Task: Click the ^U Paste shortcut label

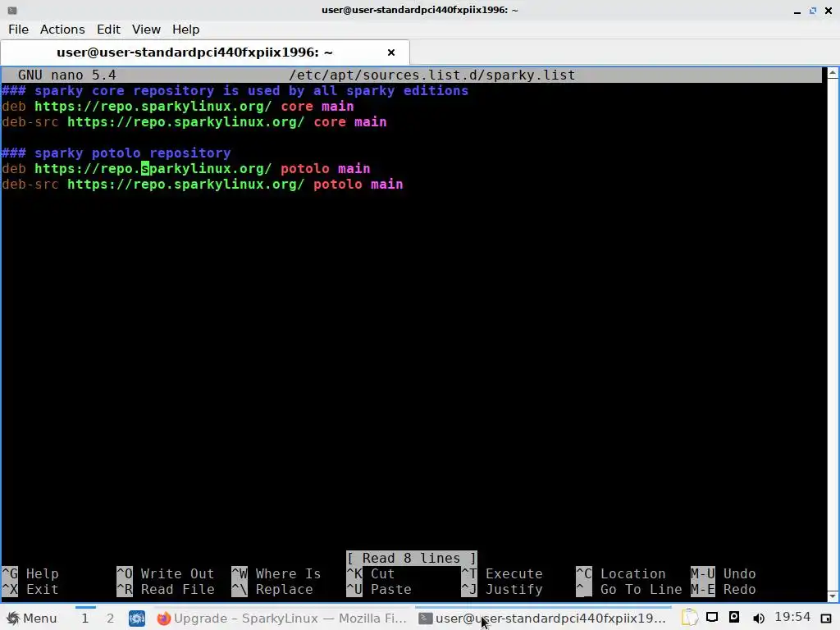Action: 379,589
